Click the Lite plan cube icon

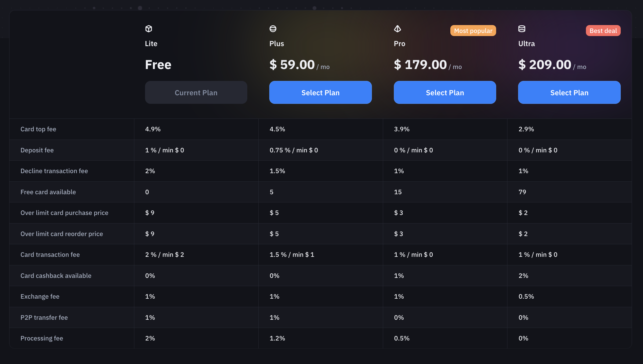pyautogui.click(x=149, y=29)
